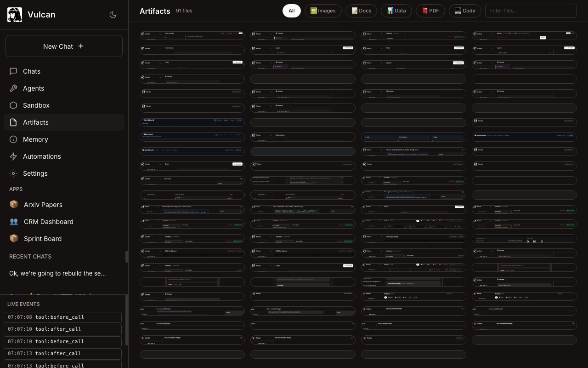Image resolution: width=588 pixels, height=368 pixels.
Task: Open Automations via the lightning bolt icon
Action: point(13,156)
